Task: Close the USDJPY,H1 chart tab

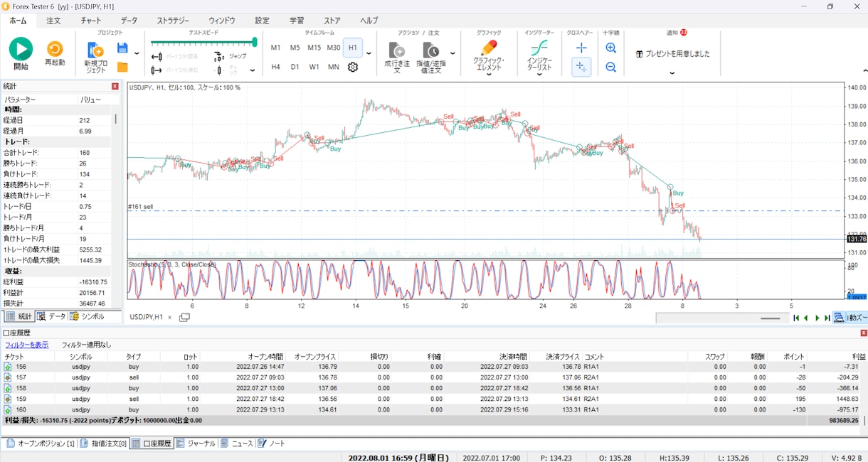Action: point(169,317)
